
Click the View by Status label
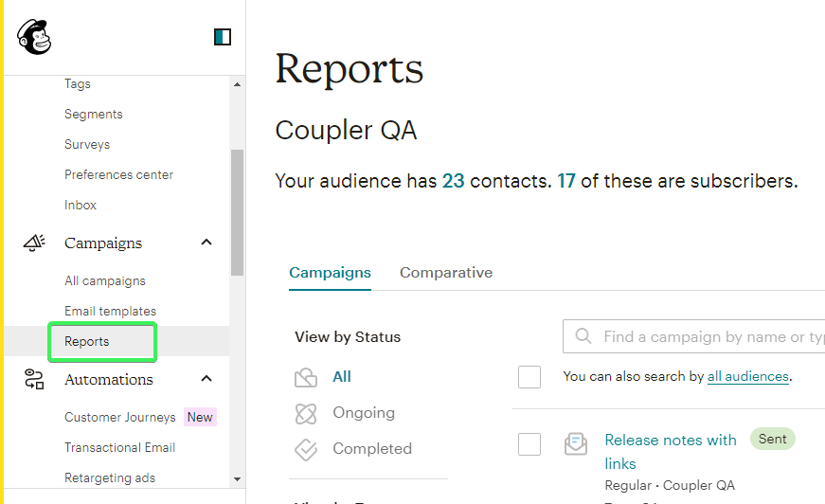[348, 336]
